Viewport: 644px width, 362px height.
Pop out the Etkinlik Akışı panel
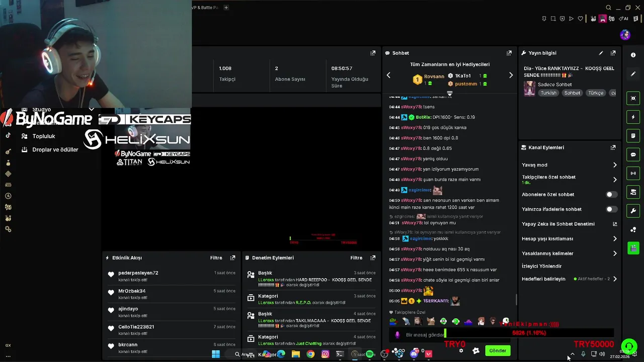pos(232,258)
